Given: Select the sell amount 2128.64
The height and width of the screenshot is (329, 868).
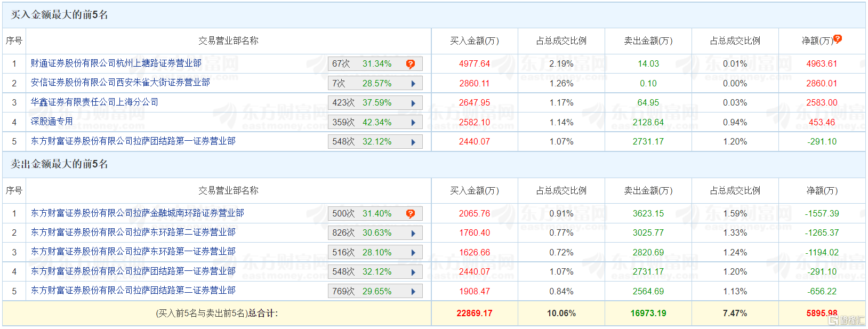Looking at the screenshot, I should [648, 122].
